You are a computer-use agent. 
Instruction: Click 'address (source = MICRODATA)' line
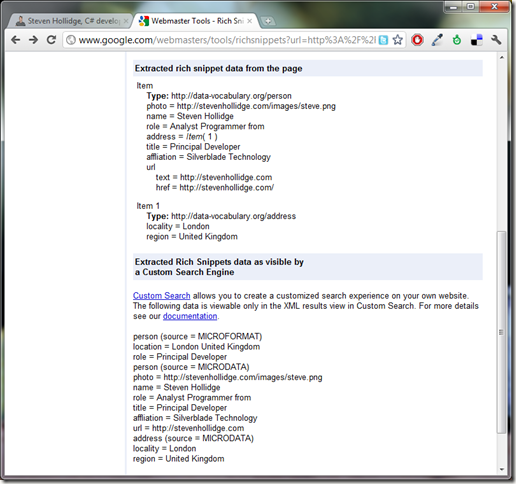pyautogui.click(x=193, y=438)
